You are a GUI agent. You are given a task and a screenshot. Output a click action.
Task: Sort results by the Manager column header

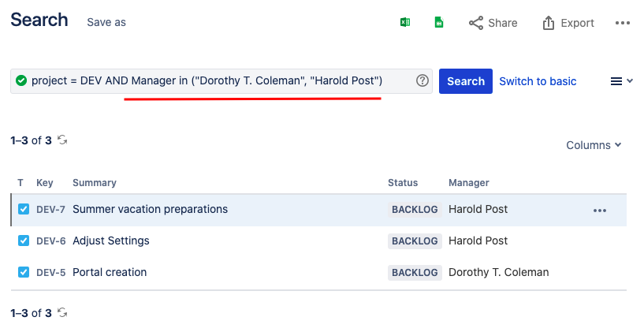click(469, 183)
